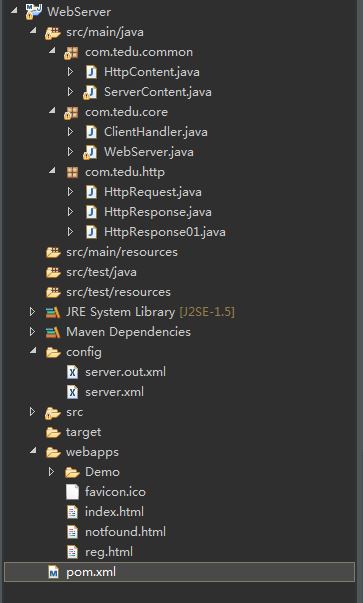The width and height of the screenshot is (363, 603).
Task: Click the server.xml file icon
Action: point(72,392)
